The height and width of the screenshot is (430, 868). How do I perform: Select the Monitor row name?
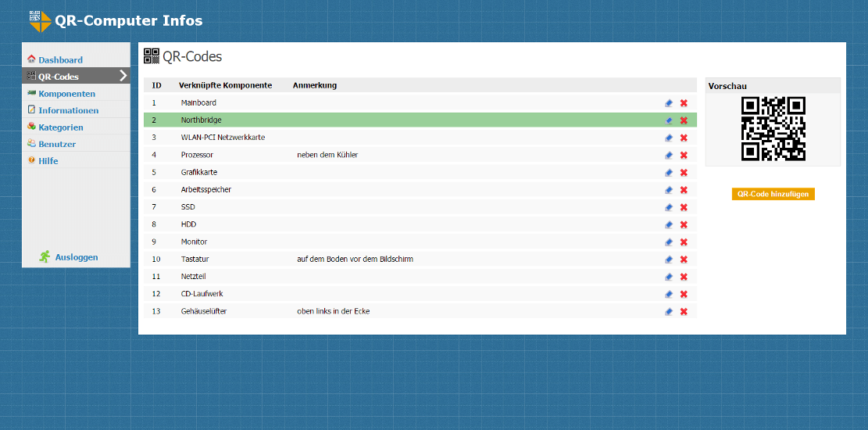[x=194, y=242]
